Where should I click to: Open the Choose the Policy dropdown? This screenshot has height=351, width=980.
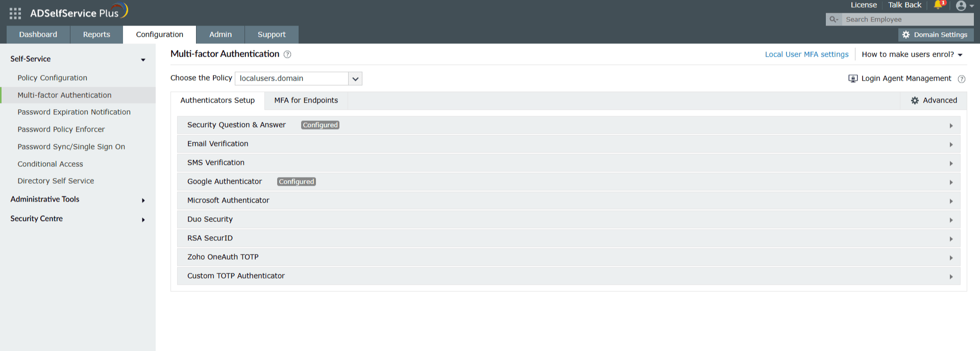(x=355, y=79)
